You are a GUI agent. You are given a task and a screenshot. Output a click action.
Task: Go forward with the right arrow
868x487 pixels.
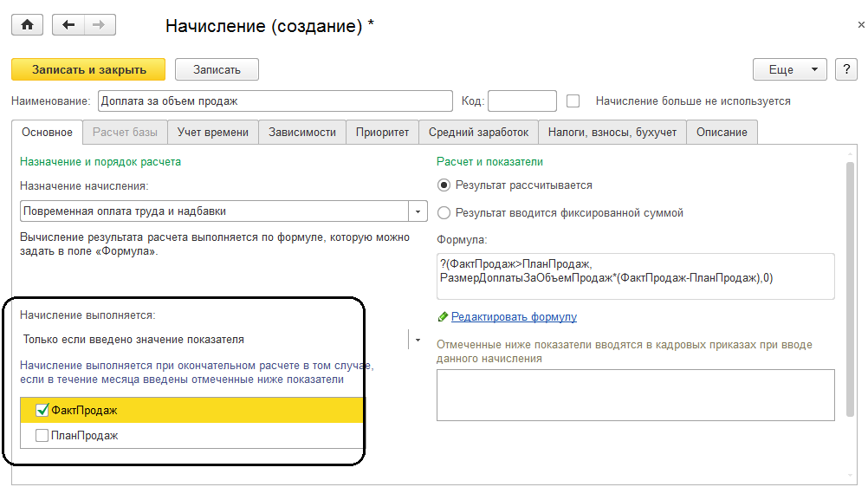[x=99, y=25]
